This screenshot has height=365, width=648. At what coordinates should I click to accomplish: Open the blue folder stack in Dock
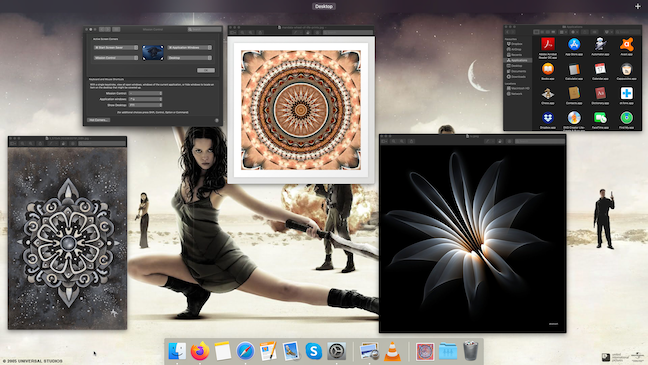448,351
